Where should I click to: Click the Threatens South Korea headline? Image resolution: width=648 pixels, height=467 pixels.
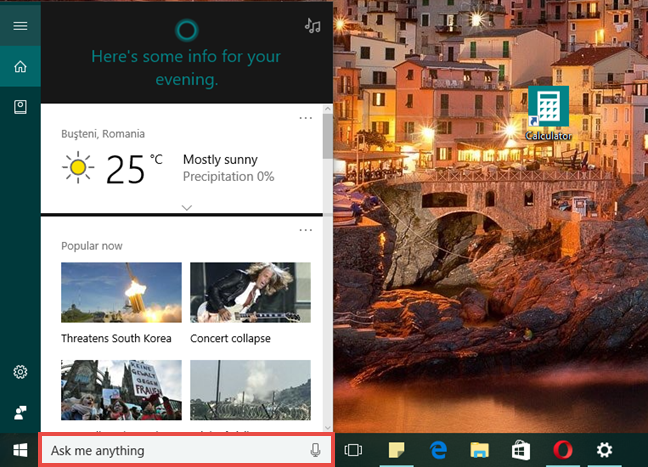click(x=116, y=338)
